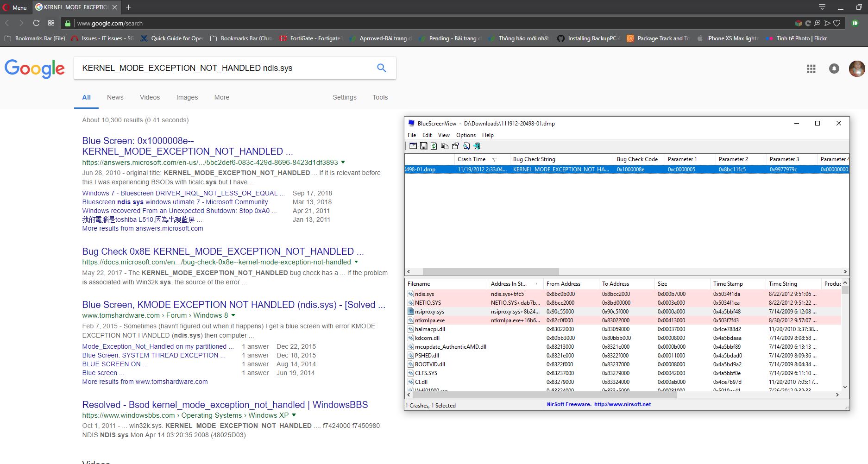
Task: Select the News search tab
Action: pyautogui.click(x=115, y=97)
